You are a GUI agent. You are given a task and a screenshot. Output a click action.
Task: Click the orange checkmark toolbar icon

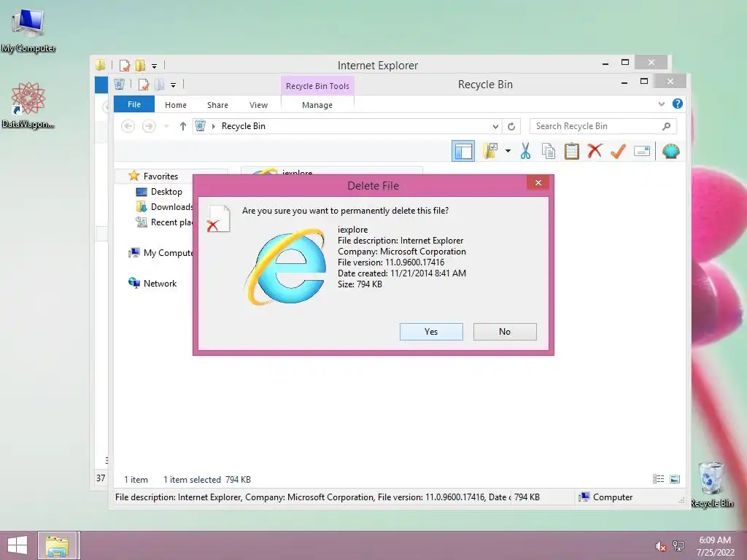(618, 152)
